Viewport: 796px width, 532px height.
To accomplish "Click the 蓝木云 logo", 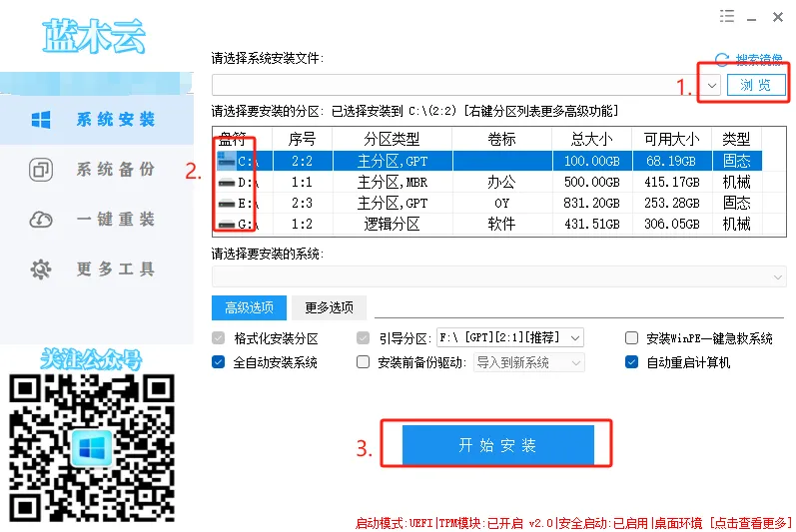I will [94, 36].
